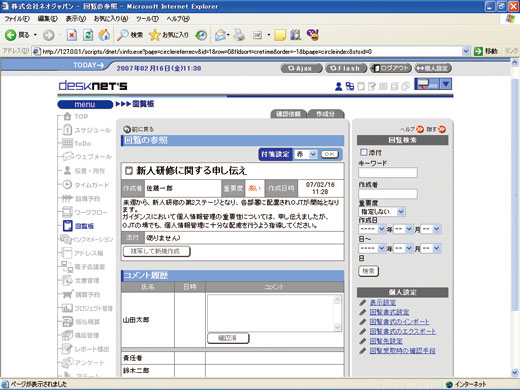Open the 回覧書式のインポート link

click(x=399, y=322)
